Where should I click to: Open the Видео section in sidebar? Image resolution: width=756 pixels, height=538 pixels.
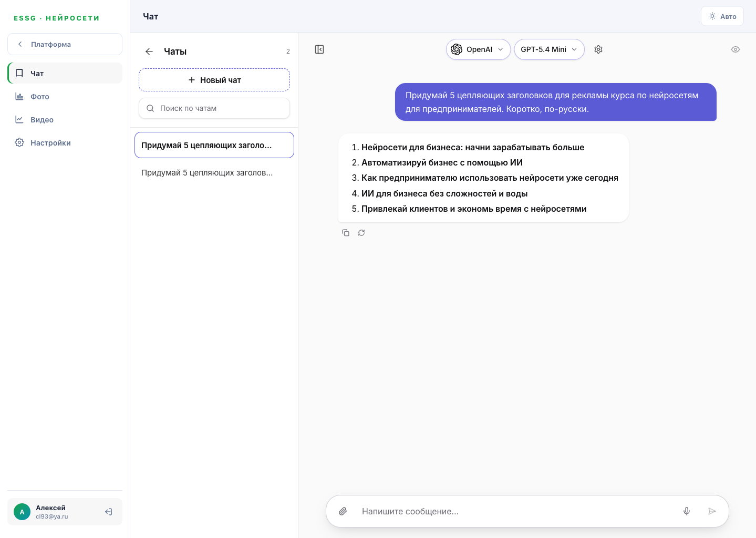(x=65, y=119)
